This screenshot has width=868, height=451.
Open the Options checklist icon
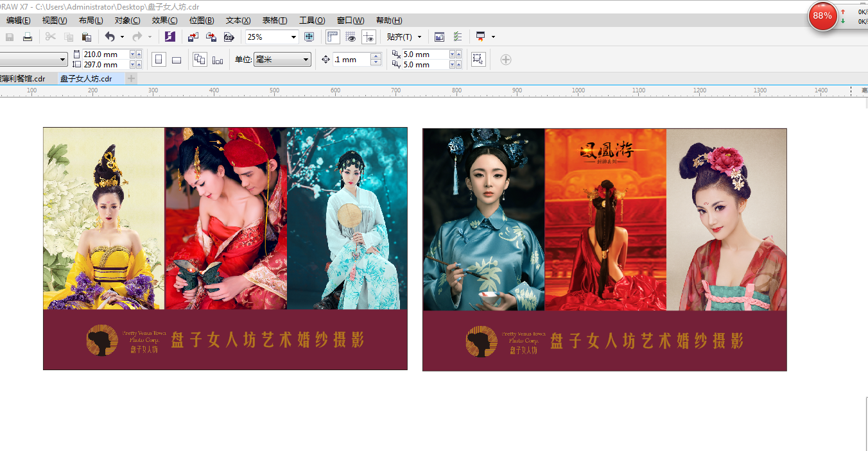458,37
